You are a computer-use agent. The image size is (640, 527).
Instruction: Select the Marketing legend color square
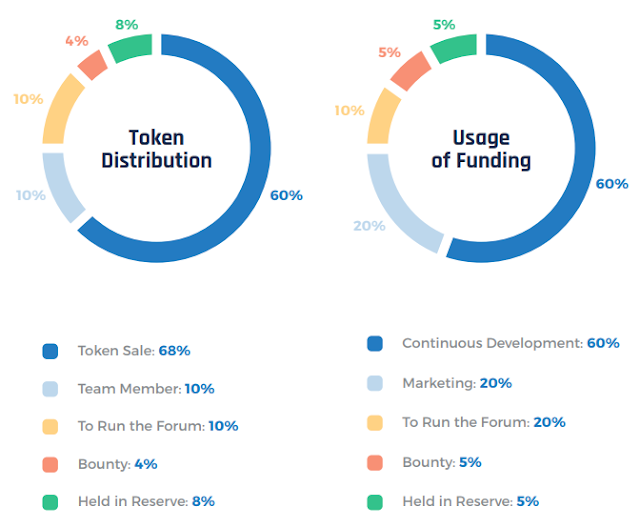pos(375,383)
